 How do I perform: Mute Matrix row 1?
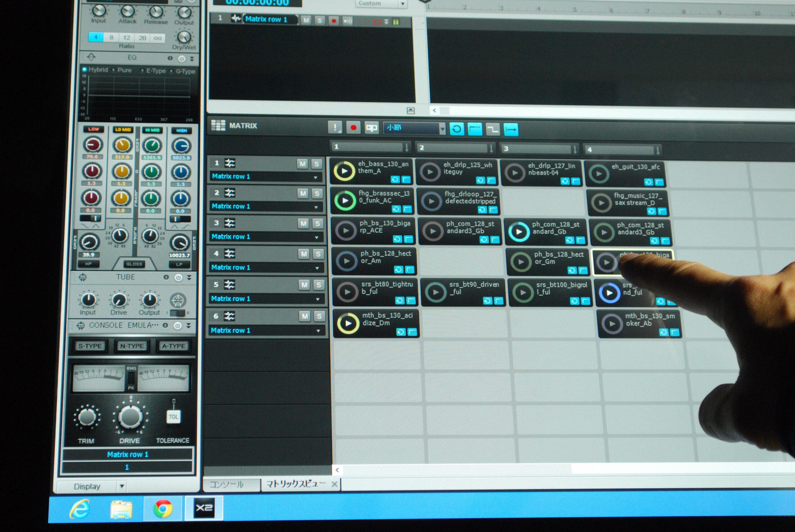tap(302, 164)
